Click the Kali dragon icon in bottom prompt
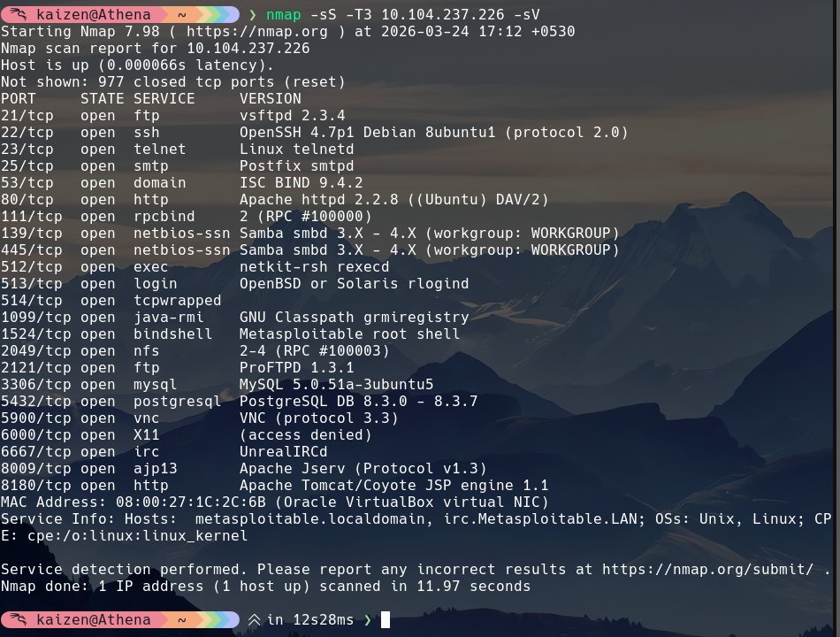840x637 pixels. tap(19, 619)
